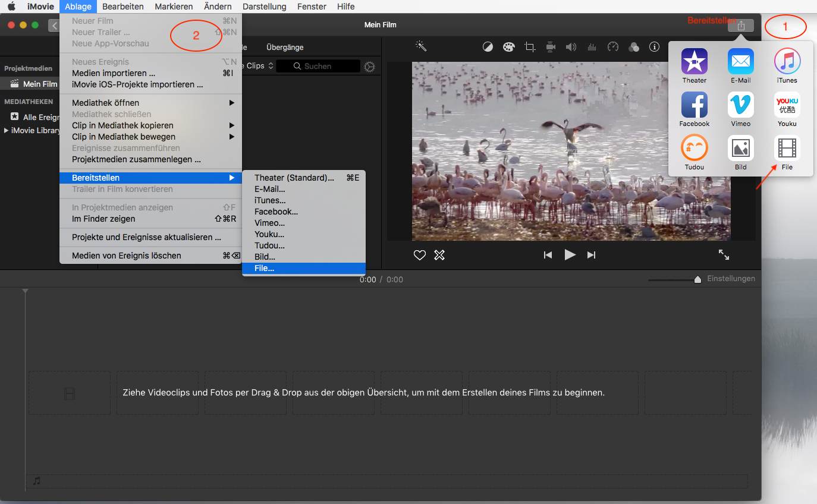The height and width of the screenshot is (504, 817).
Task: Skip to the next clip
Action: (x=591, y=255)
